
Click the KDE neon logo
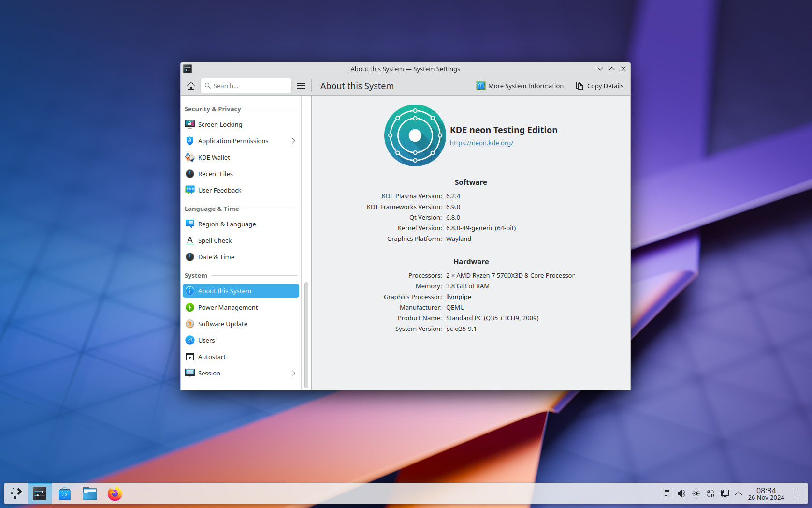pos(415,135)
